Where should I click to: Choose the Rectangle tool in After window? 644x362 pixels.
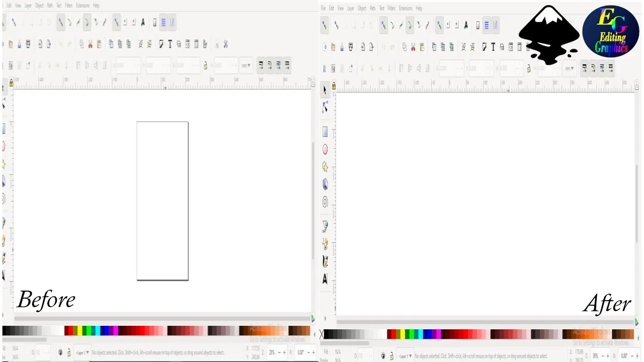click(325, 132)
